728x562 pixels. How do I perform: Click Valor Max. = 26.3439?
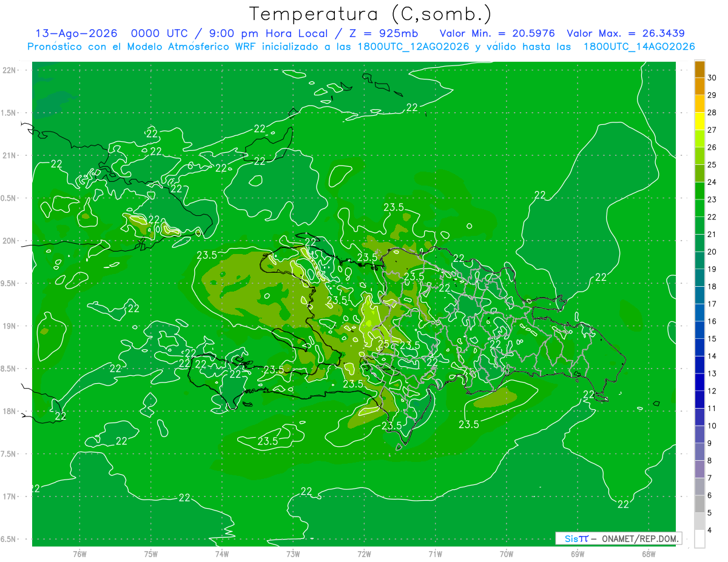click(x=626, y=33)
